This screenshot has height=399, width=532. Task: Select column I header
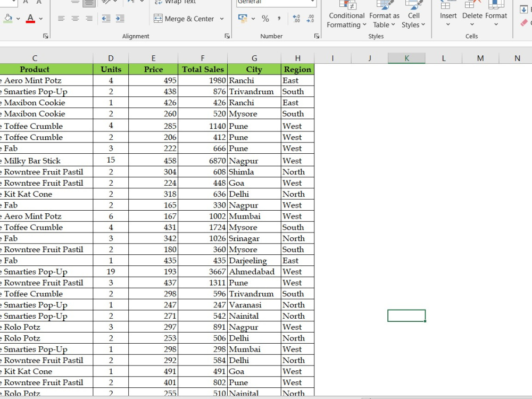click(x=332, y=59)
